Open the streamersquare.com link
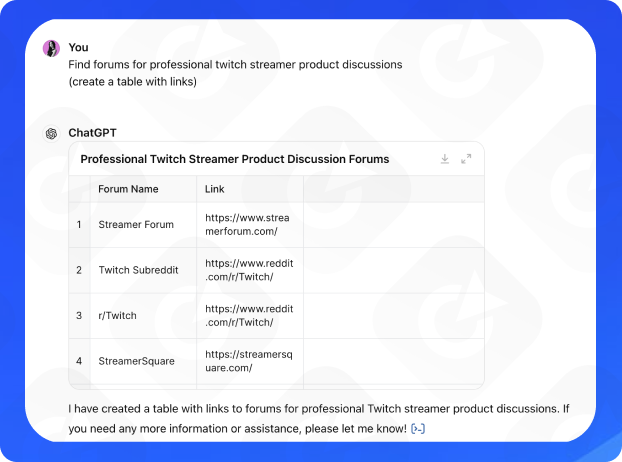622x462 pixels. coord(247,360)
